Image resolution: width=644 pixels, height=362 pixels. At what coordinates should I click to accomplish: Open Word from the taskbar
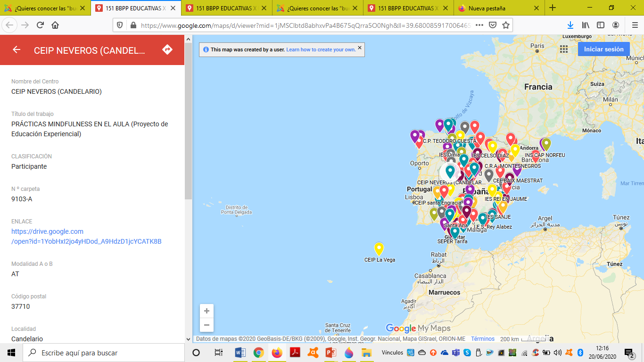[x=240, y=353]
